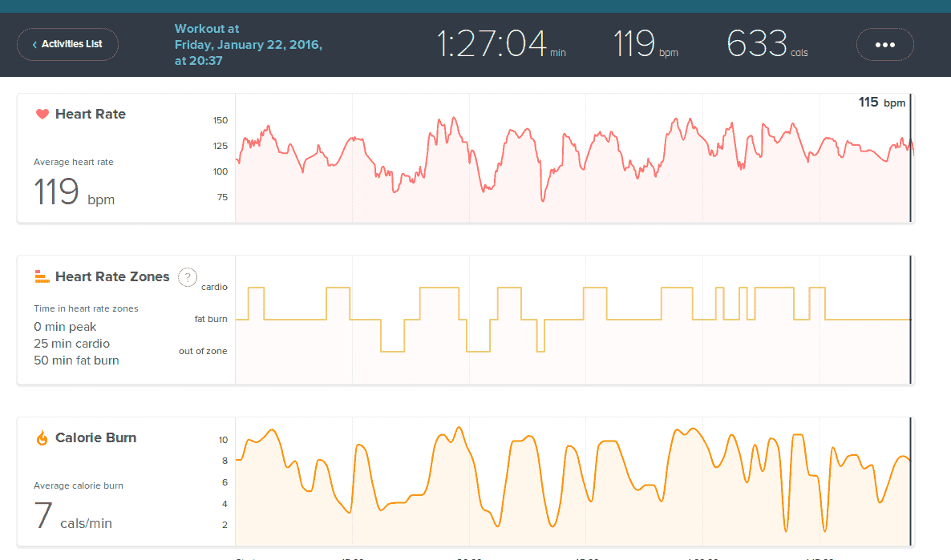Click the flame icon beside Calorie Burn
The height and width of the screenshot is (560, 951).
(x=42, y=437)
